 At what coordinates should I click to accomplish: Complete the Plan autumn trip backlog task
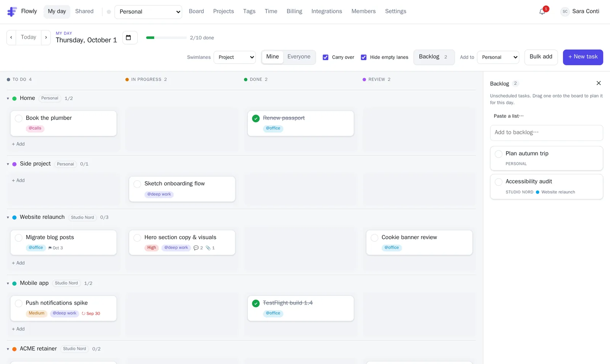click(x=498, y=154)
